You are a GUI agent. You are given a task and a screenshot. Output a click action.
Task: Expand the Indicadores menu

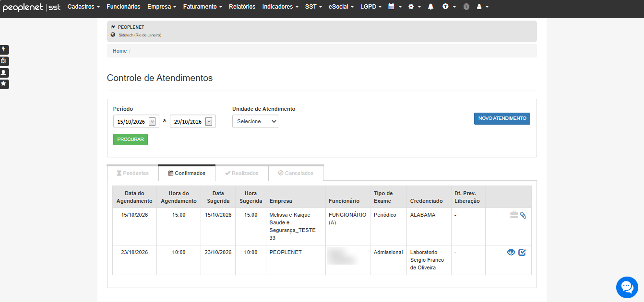coord(280,7)
